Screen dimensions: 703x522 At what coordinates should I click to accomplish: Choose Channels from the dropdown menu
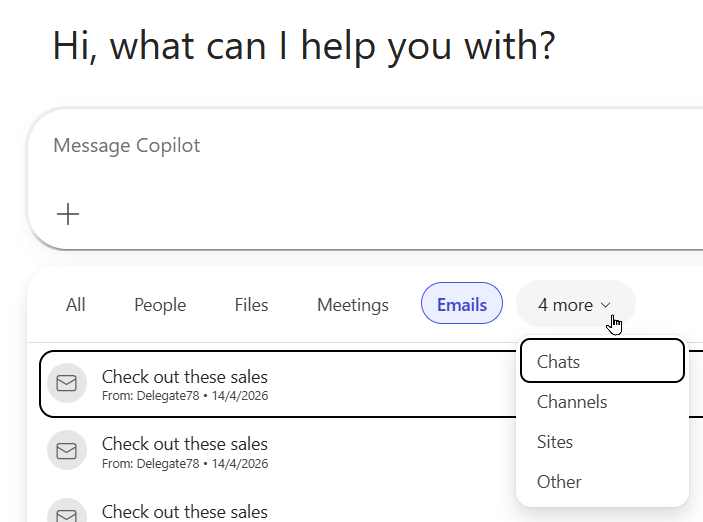coord(602,402)
